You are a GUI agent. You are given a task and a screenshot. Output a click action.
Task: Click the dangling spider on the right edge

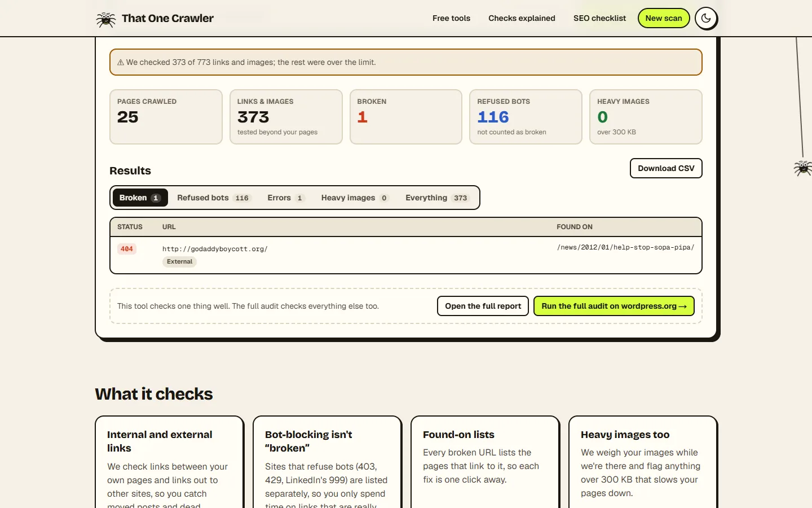(803, 168)
